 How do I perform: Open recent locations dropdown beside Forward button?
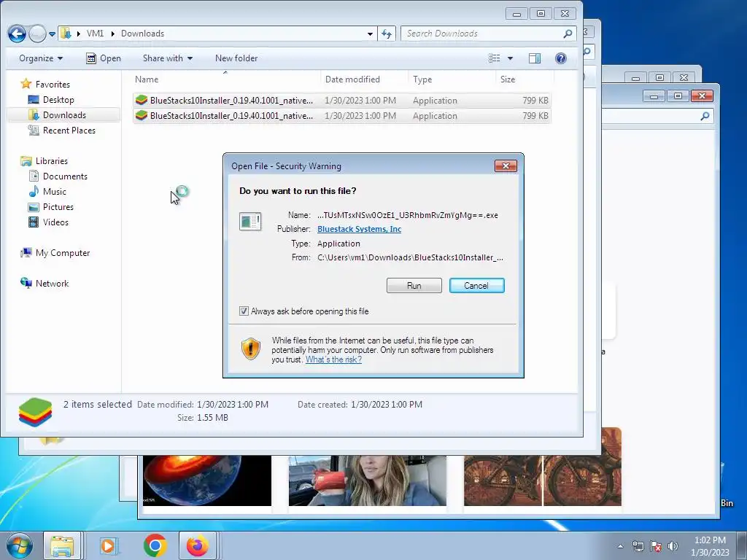pos(52,34)
